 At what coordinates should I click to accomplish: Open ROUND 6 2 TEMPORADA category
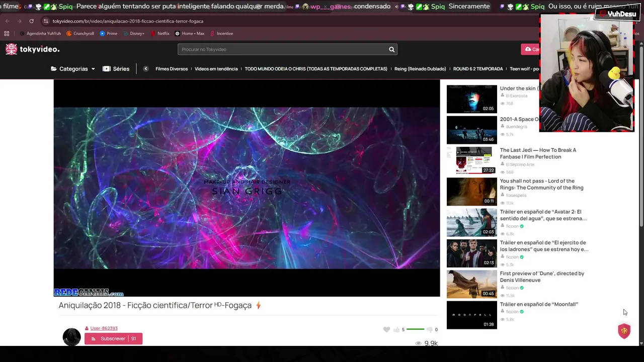point(478,69)
